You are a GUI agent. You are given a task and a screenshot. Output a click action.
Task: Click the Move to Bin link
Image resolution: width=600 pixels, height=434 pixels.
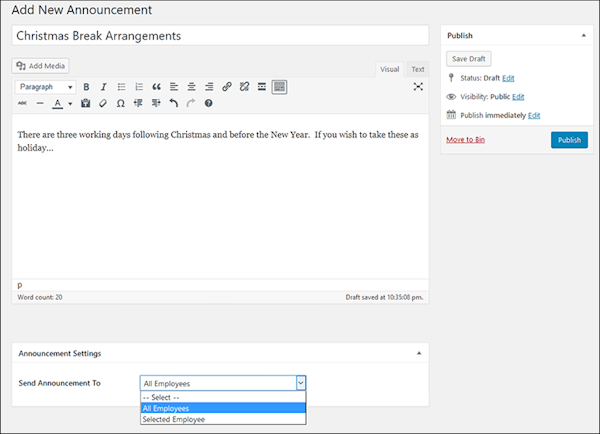tap(468, 140)
